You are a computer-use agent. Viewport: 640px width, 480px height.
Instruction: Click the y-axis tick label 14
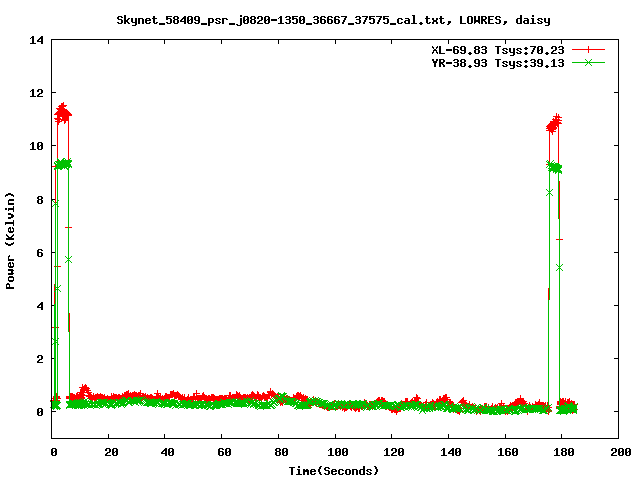point(36,40)
